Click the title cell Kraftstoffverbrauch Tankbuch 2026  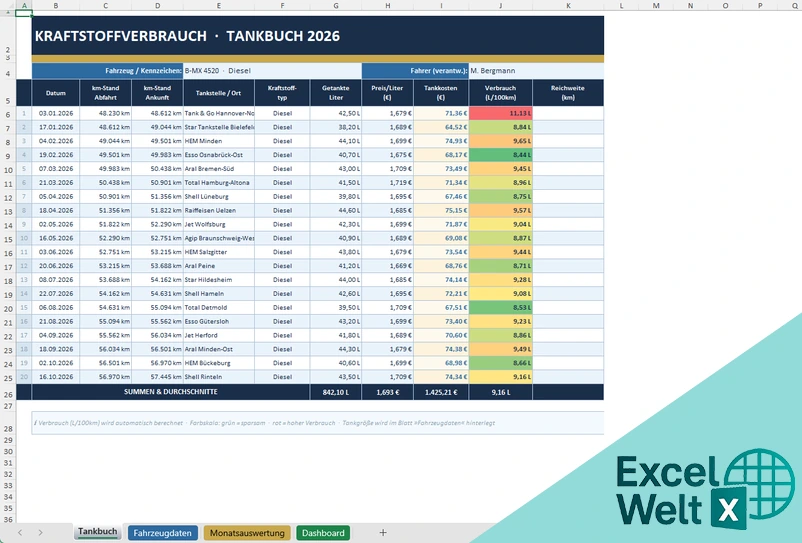(317, 35)
